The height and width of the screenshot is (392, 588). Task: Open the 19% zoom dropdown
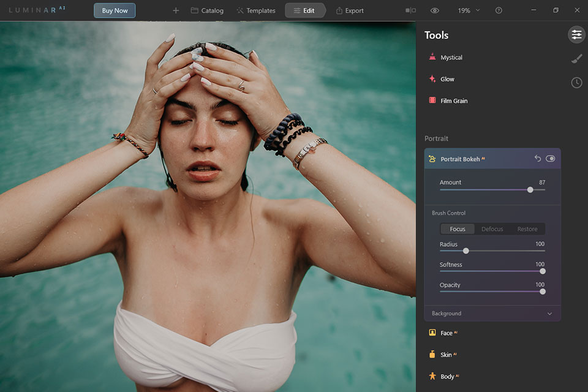tap(469, 10)
